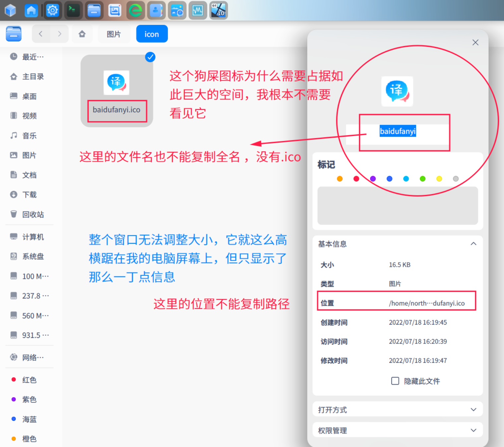504x447 pixels.
Task: Click the file manager logo in the title bar
Action: [x=14, y=34]
